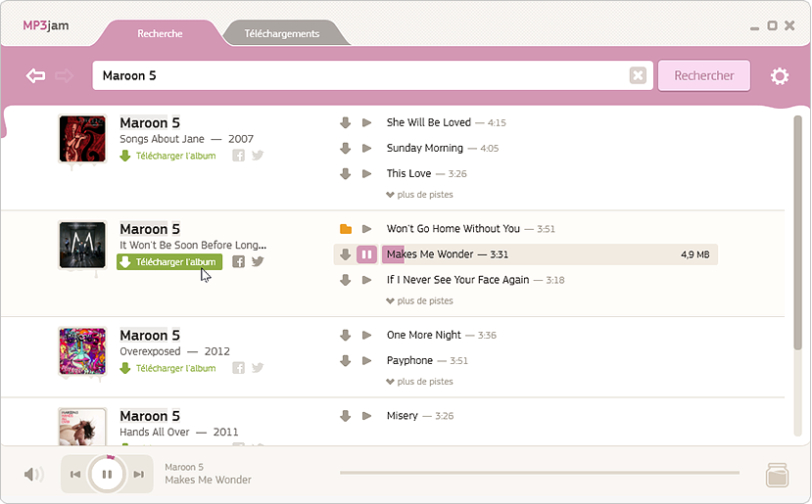
Task: Play Sunday Morning preview
Action: (366, 148)
